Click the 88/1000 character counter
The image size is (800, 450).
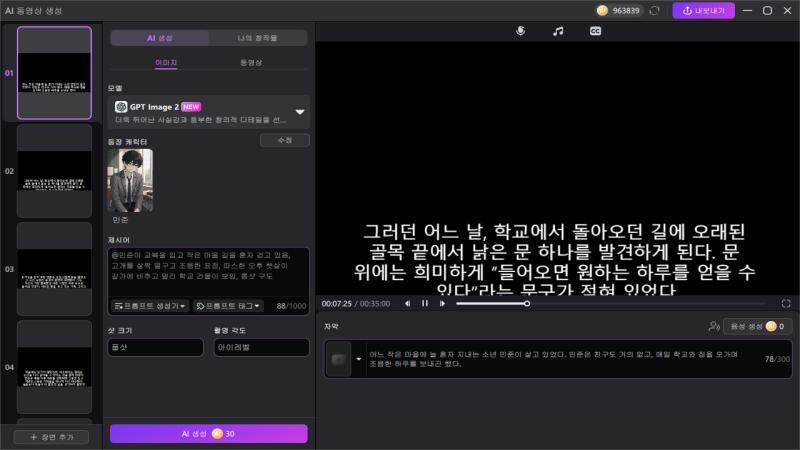(x=291, y=306)
